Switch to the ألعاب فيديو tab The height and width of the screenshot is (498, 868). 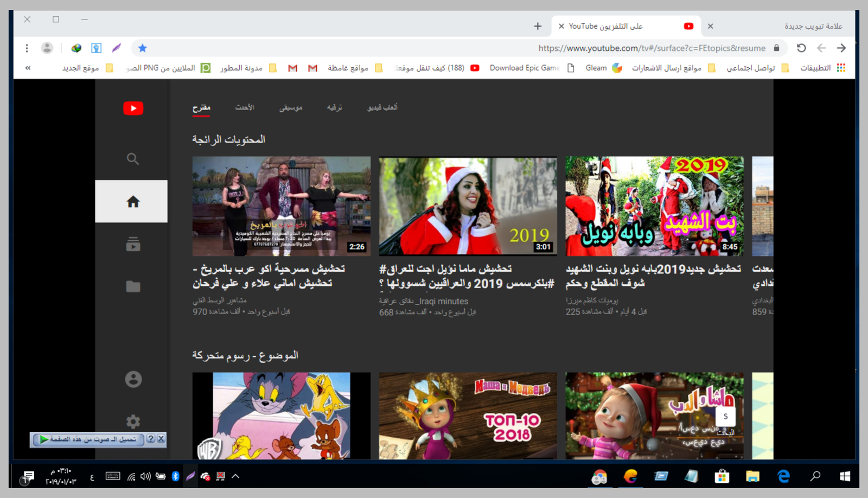pos(382,107)
